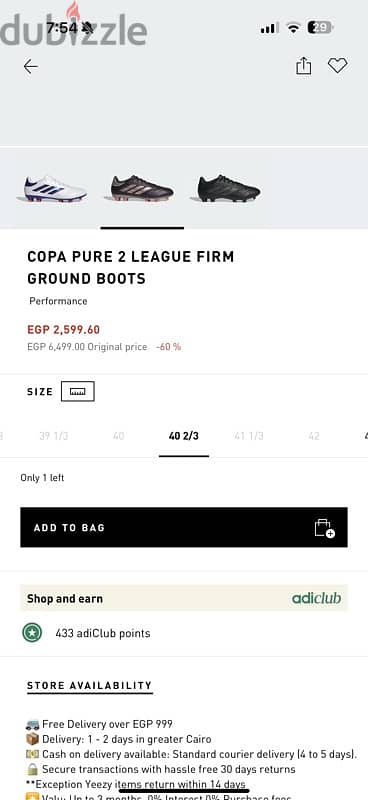Viewport: 368px width, 800px height.
Task: Check the battery indicator in status bar
Action: 320,28
